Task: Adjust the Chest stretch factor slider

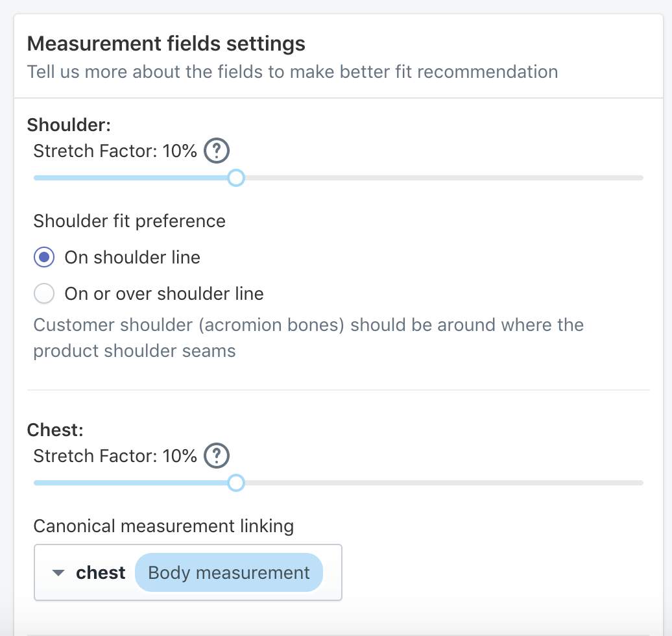Action: click(x=236, y=483)
